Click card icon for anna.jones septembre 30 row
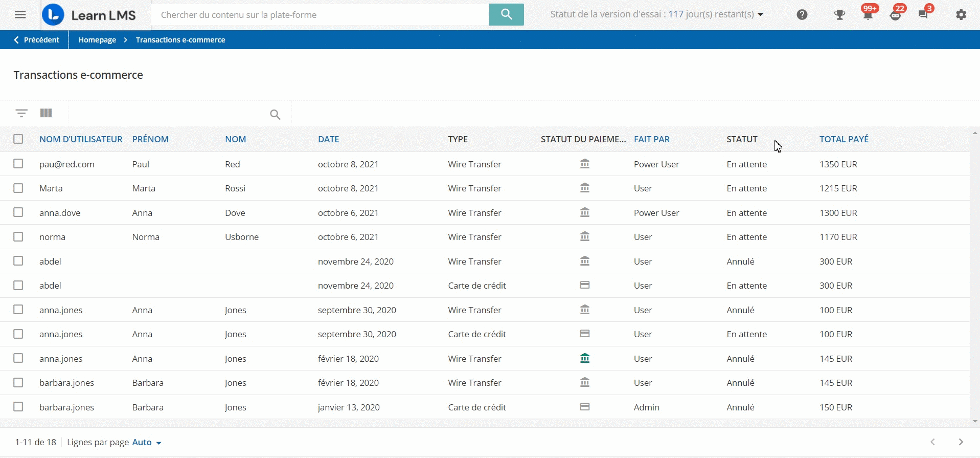980x458 pixels. 585,334
